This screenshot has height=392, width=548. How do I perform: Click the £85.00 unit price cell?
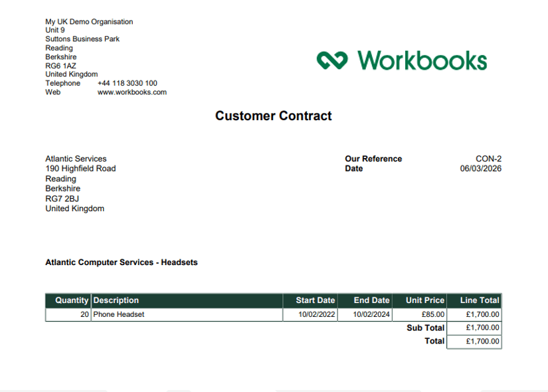click(433, 314)
